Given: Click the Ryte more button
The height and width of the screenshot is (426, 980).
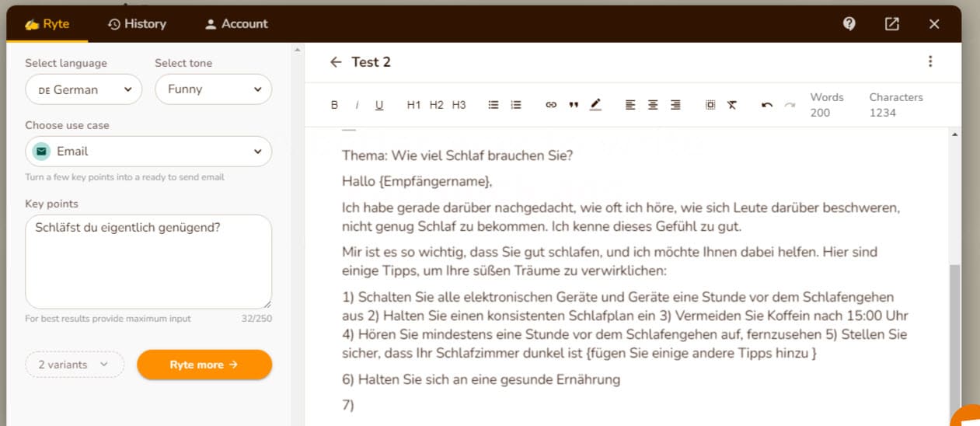Looking at the screenshot, I should click(204, 365).
